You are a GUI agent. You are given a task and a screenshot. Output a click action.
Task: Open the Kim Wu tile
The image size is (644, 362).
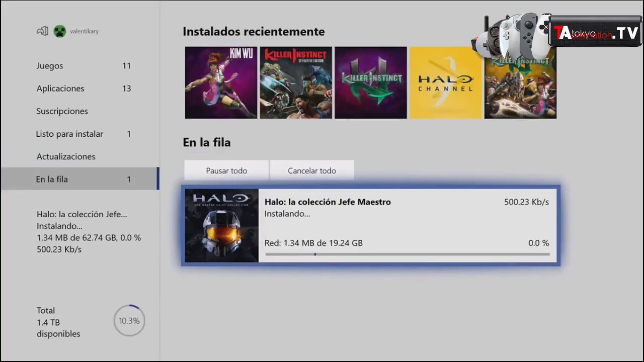point(221,82)
